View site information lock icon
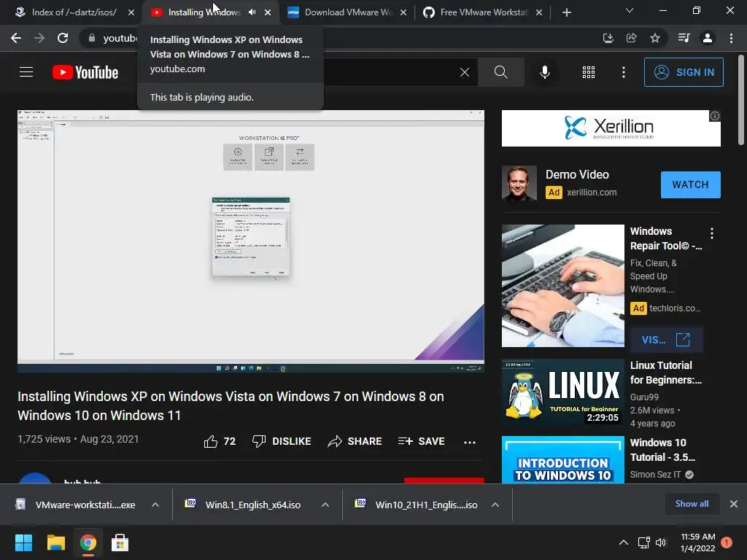This screenshot has width=747, height=560. (x=92, y=38)
